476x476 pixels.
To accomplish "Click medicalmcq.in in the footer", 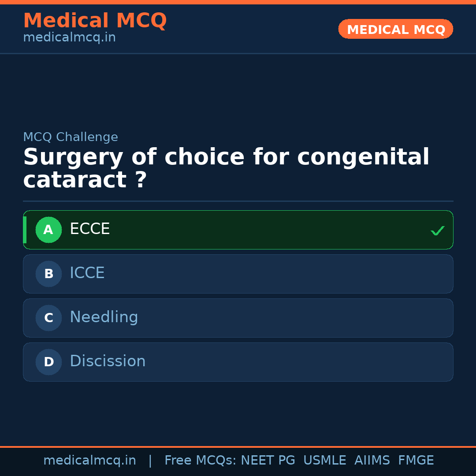I will (x=90, y=460).
